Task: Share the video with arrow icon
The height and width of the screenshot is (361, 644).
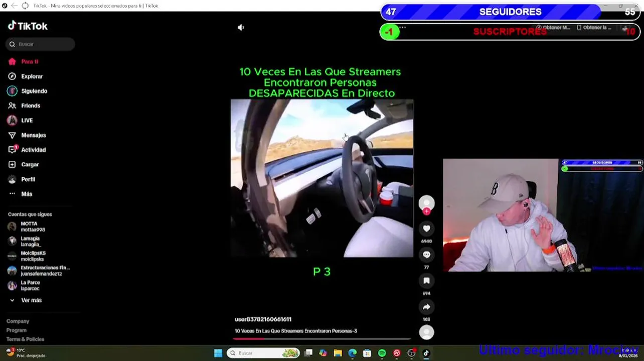Action: [426, 307]
